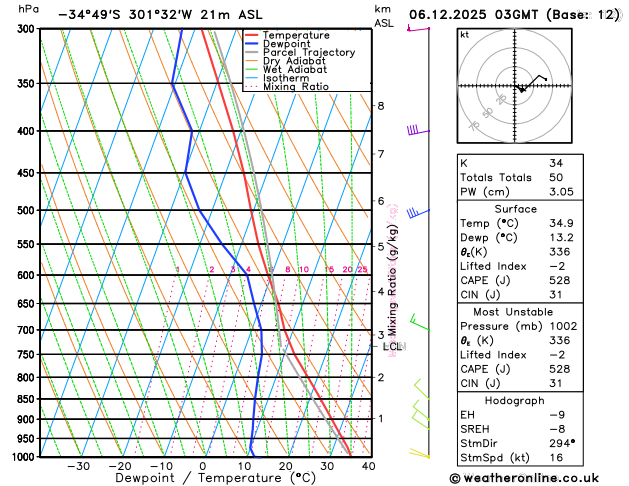Click the '700' pressure level label
Screen dimensions: 629x486
(x=28, y=330)
